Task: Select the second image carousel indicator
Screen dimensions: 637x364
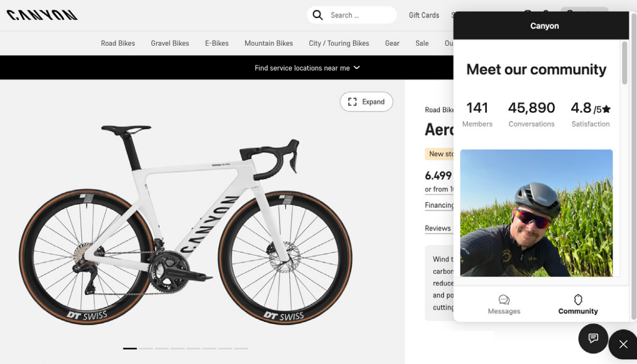Action: coord(146,348)
